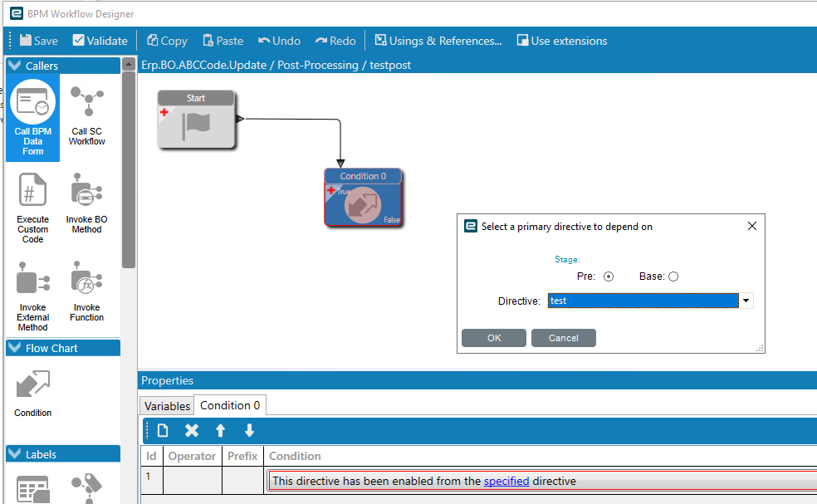This screenshot has height=504, width=817.
Task: Select the Invoke BO Method item
Action: pos(87,203)
